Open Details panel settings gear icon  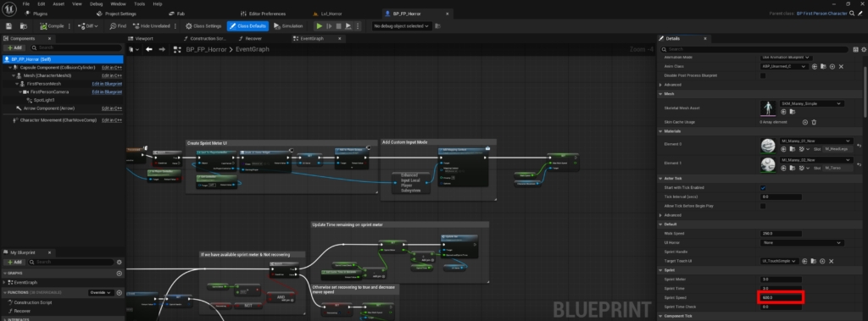863,49
